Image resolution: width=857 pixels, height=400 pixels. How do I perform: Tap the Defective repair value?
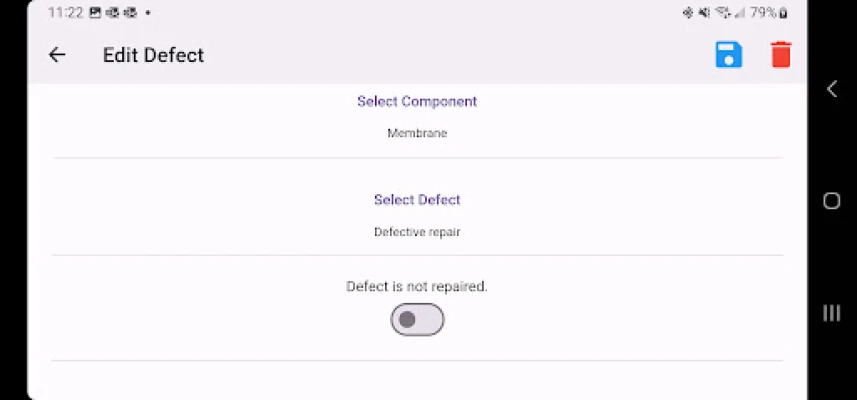(x=417, y=232)
